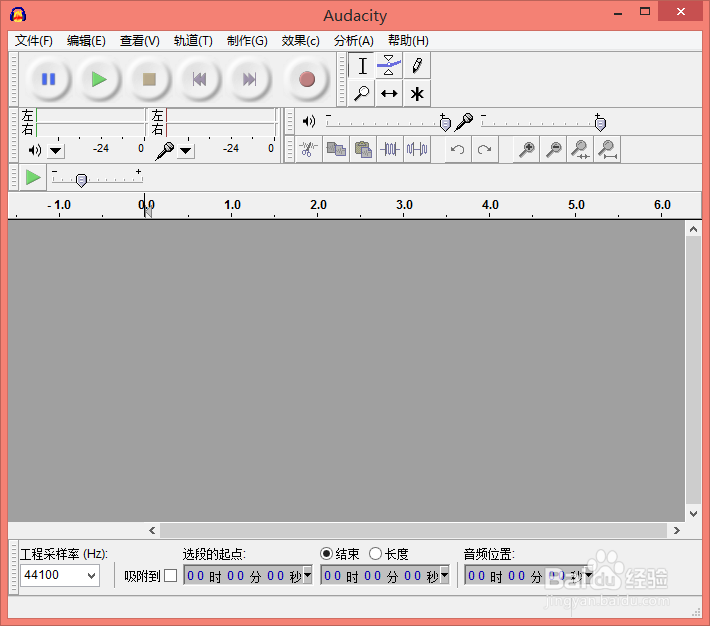Click the red Record button

pos(307,79)
